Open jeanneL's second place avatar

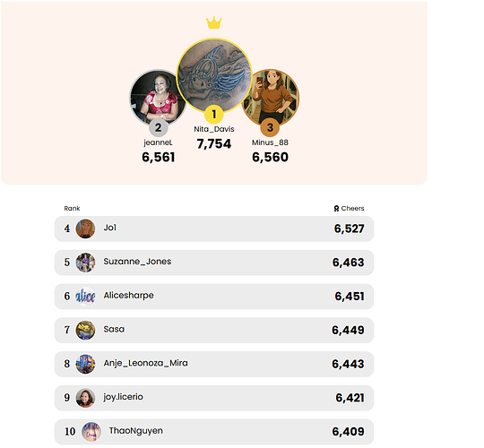coord(158,97)
